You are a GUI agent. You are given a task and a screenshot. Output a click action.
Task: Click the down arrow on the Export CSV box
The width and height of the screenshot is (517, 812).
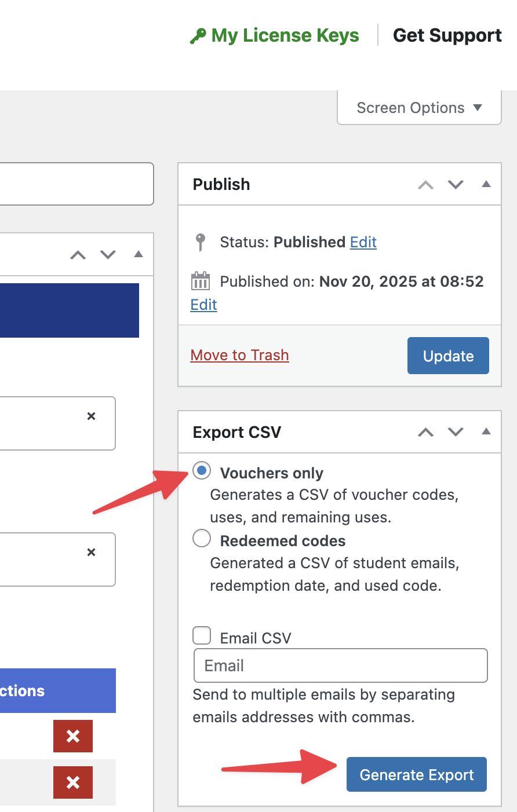pyautogui.click(x=456, y=432)
